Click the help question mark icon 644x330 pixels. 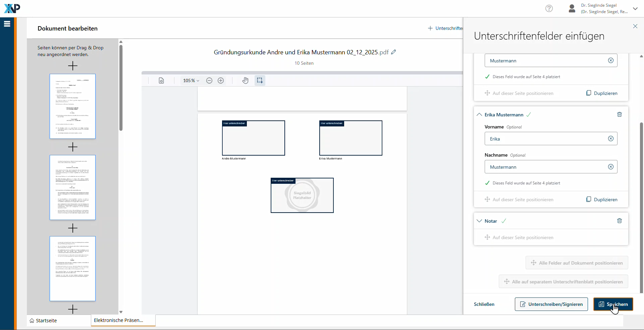[x=549, y=8]
